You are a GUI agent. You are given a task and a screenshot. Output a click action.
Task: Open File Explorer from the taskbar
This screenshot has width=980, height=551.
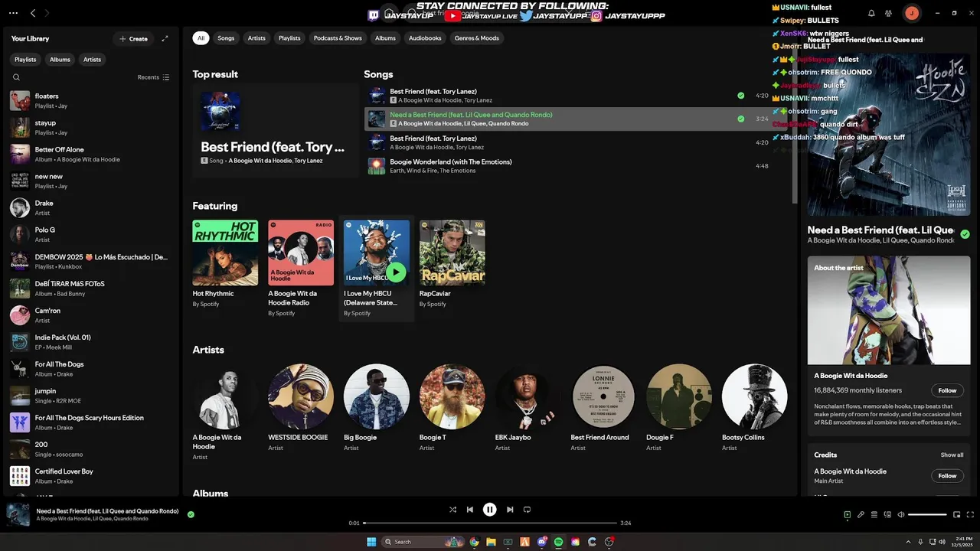pyautogui.click(x=491, y=542)
